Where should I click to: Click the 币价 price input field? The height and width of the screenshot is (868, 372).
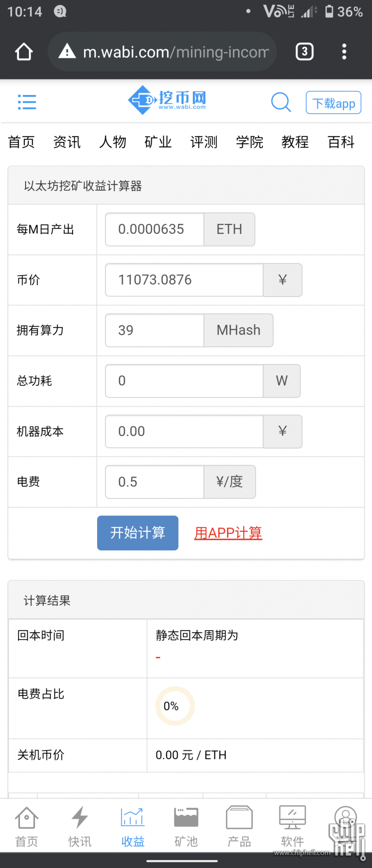[184, 280]
